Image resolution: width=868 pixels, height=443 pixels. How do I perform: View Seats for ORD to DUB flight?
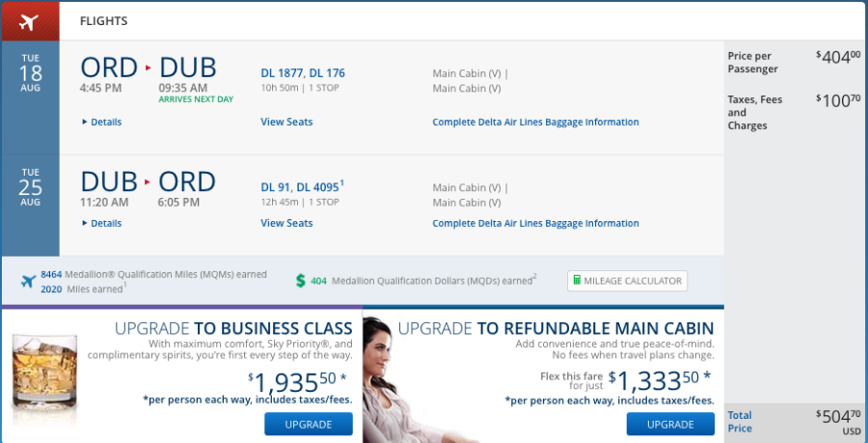[286, 122]
